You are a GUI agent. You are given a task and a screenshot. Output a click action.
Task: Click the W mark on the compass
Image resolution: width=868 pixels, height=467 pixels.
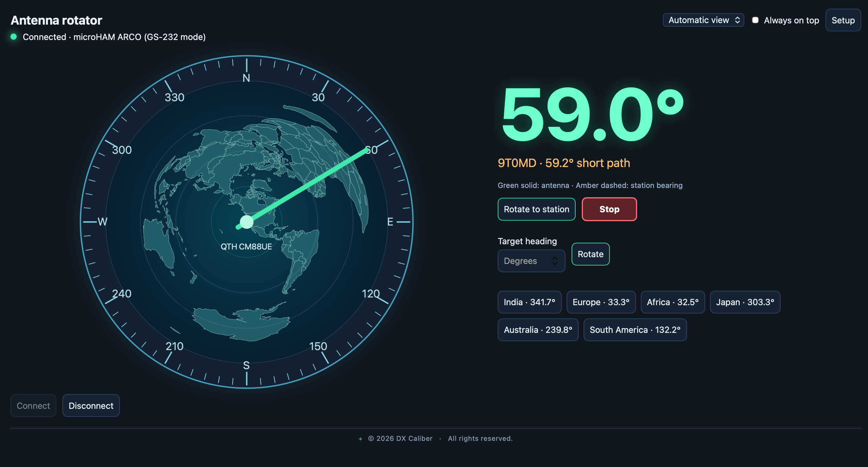point(102,222)
